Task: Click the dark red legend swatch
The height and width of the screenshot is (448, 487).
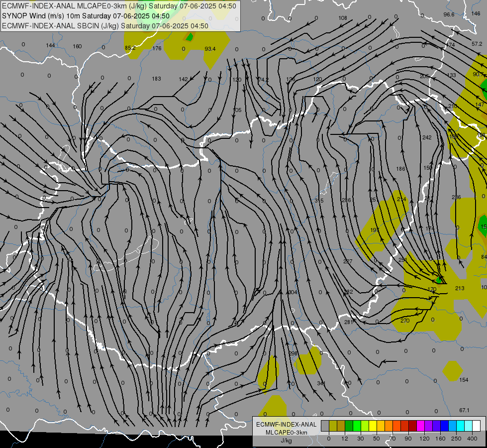Action: point(412,426)
